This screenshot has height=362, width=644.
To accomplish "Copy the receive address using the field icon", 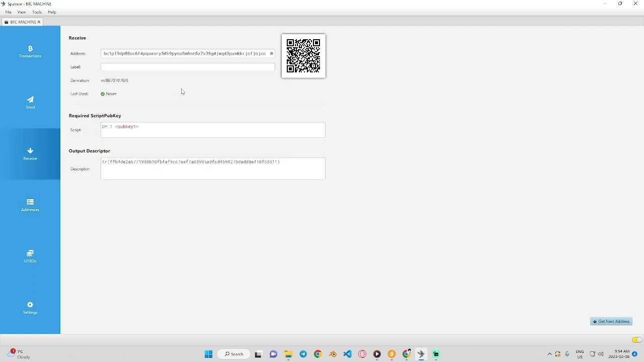I will pos(271,53).
